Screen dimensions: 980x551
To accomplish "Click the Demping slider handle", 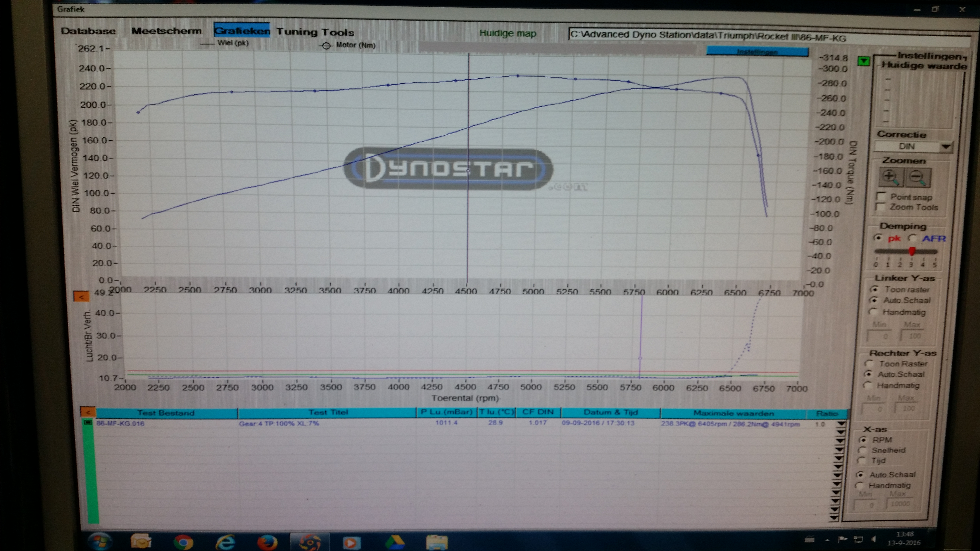I will point(912,251).
